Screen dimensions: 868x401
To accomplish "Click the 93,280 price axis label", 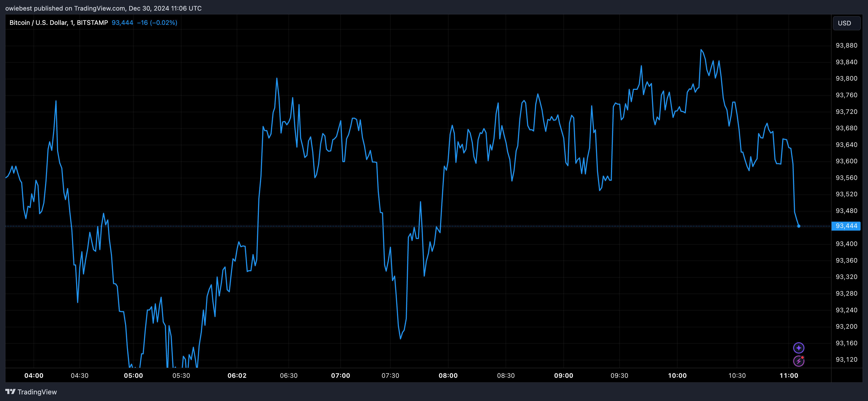I will (x=846, y=293).
